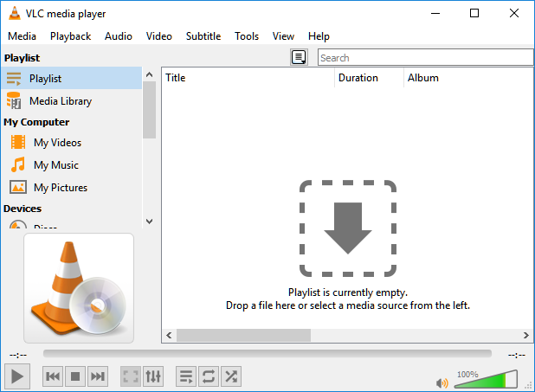Sort playlist by Duration column
Screen dimensions: 535x392
(x=369, y=78)
